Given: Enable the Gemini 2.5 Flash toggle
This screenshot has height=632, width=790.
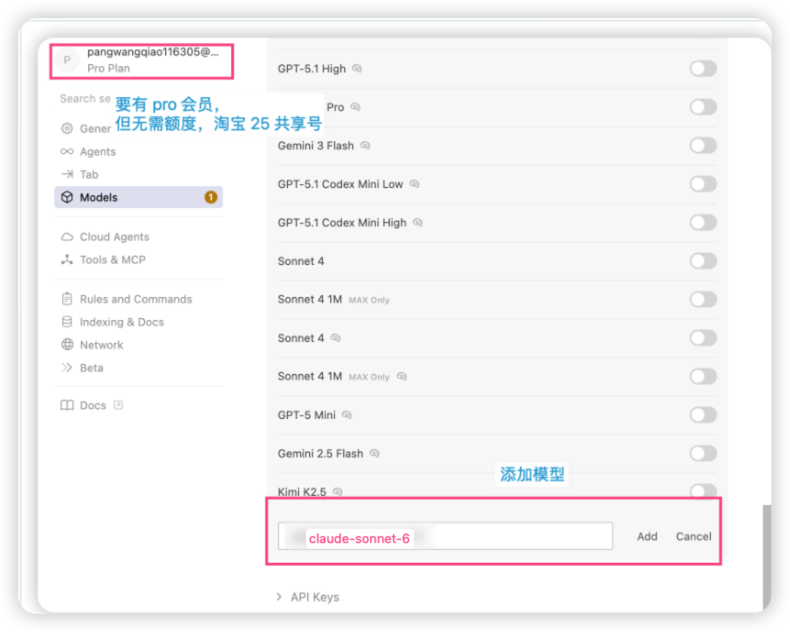Looking at the screenshot, I should pyautogui.click(x=703, y=453).
